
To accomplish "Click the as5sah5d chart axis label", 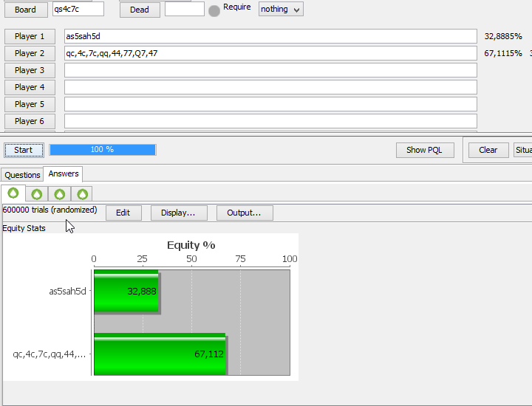I will click(67, 291).
